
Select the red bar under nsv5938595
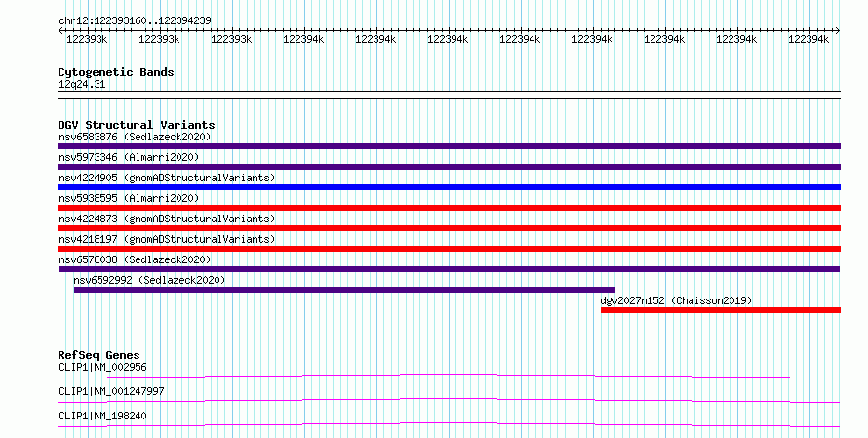click(x=449, y=208)
